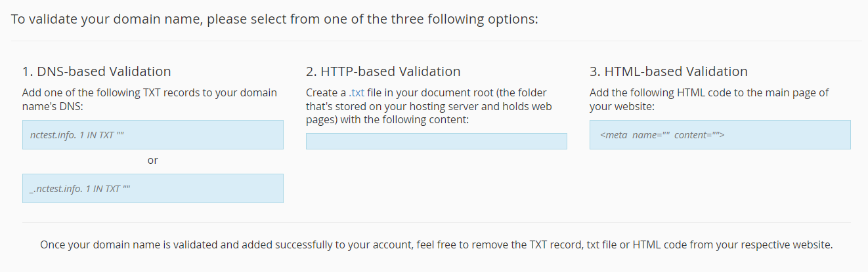Click the "or" separator between TXT records

pos(153,160)
